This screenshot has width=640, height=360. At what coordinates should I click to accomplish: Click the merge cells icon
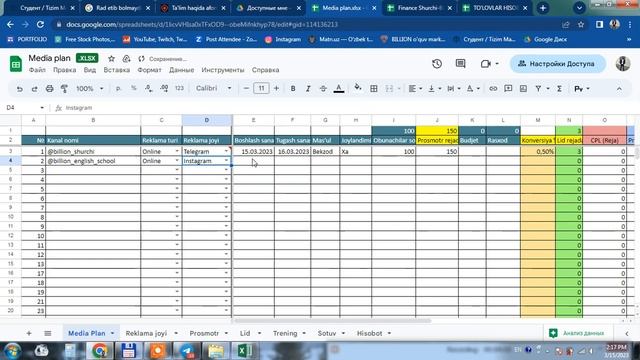tap(389, 89)
